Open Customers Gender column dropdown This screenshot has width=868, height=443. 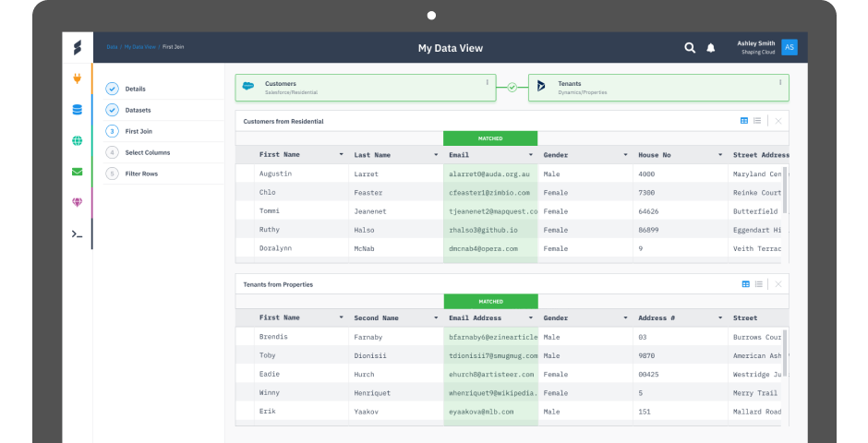[x=625, y=155]
